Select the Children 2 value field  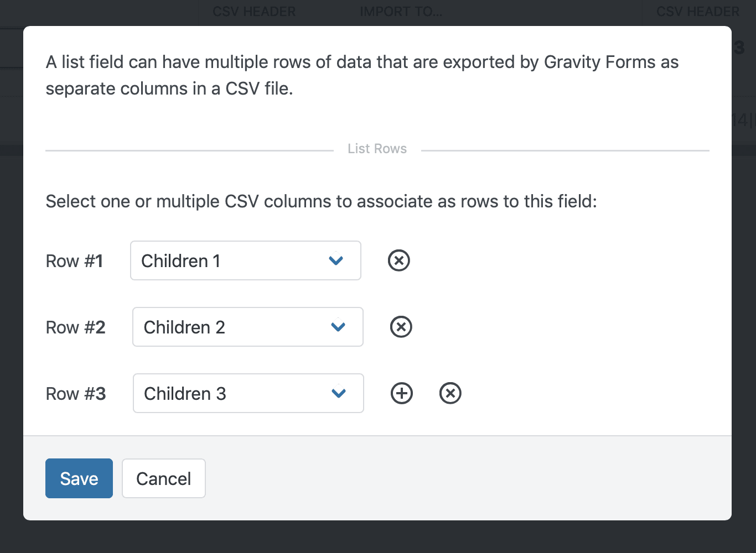coord(247,327)
